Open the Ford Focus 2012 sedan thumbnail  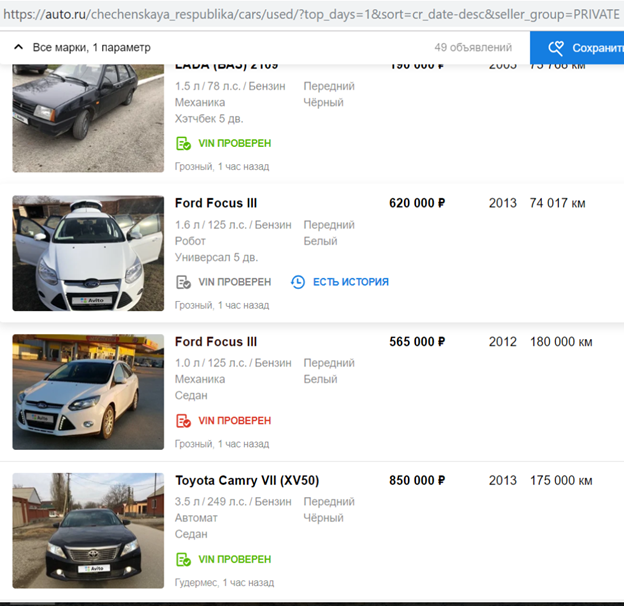(88, 392)
